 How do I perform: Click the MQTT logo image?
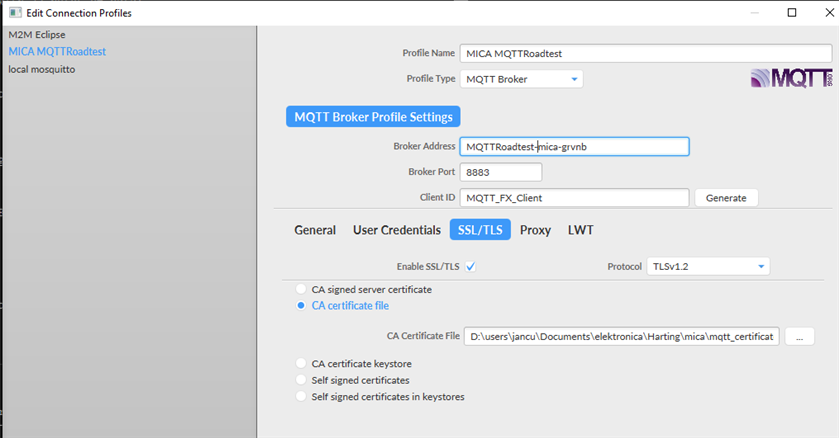point(791,78)
